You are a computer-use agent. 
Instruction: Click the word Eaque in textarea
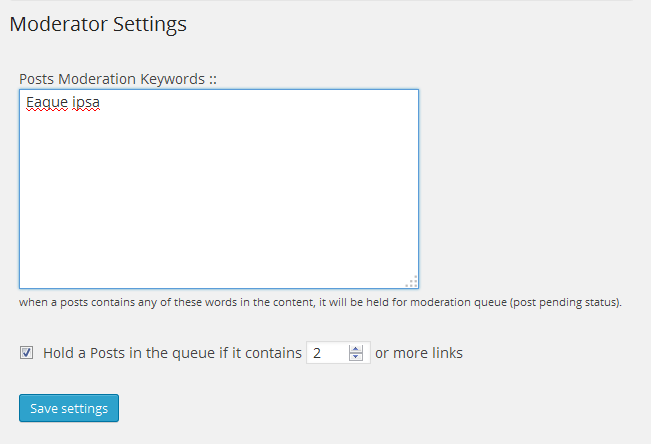47,102
